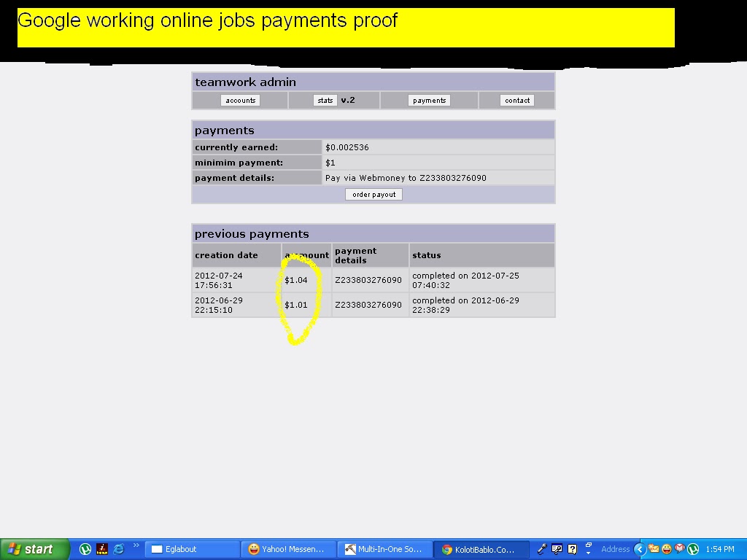Viewport: 747px width, 560px height.
Task: Switch to KolotiBablo Chrome taskbar window
Action: (481, 549)
